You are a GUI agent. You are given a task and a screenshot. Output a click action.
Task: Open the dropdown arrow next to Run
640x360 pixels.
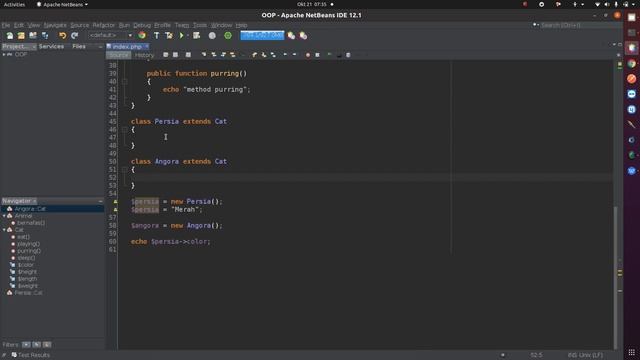click(x=188, y=36)
